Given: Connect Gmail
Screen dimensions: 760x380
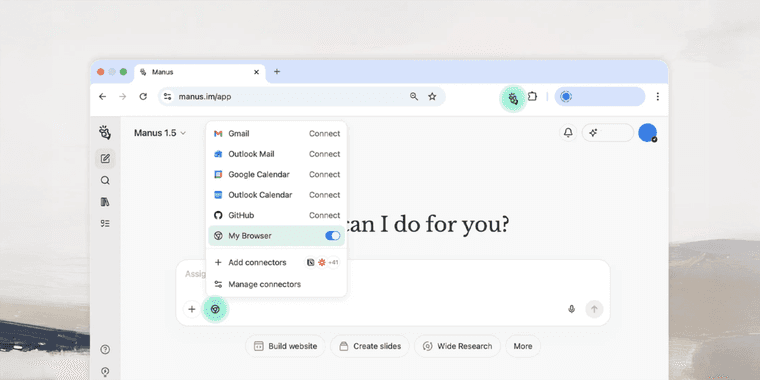Looking at the screenshot, I should 325,134.
